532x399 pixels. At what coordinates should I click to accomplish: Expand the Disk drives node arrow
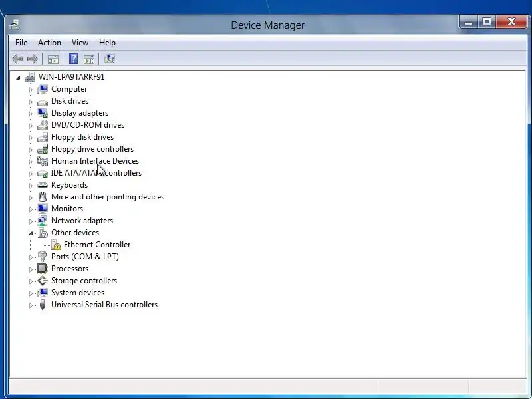[x=31, y=102]
